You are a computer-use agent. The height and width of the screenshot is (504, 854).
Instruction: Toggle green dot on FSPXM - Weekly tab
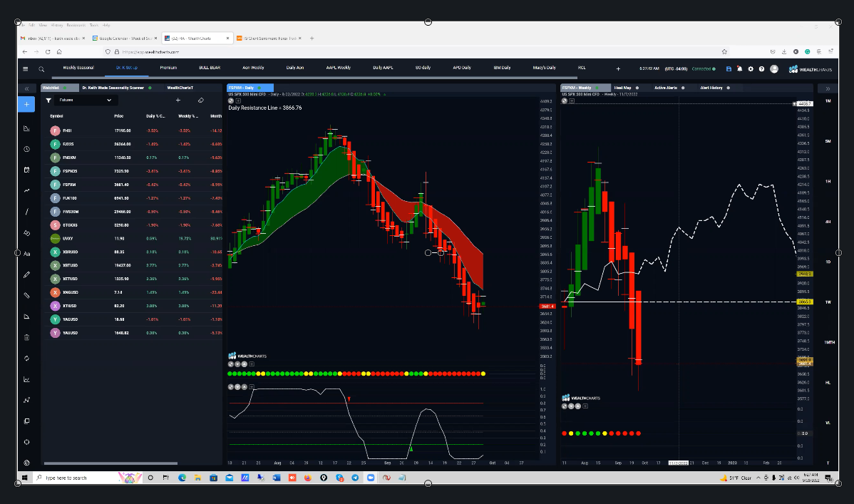click(597, 88)
